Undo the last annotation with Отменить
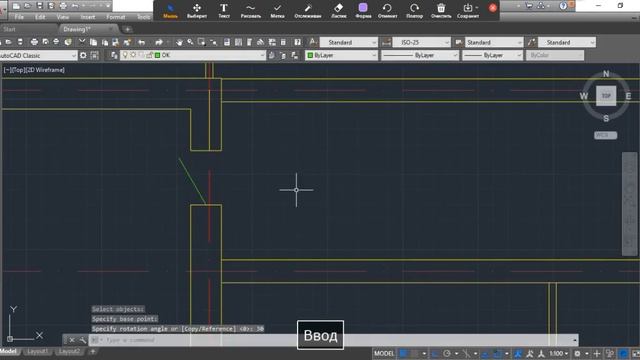 point(387,11)
